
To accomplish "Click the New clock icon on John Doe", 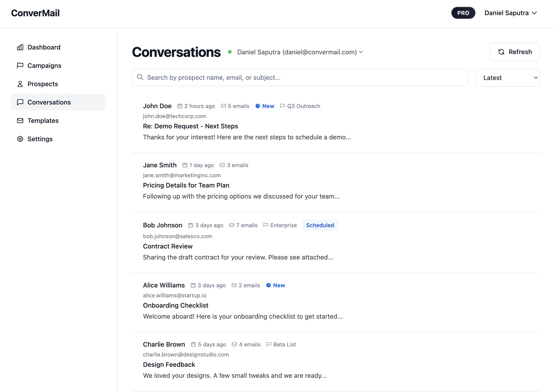I will tap(258, 106).
